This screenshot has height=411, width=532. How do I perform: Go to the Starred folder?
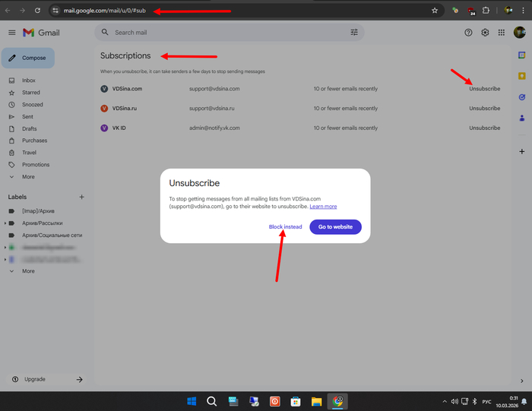(31, 93)
